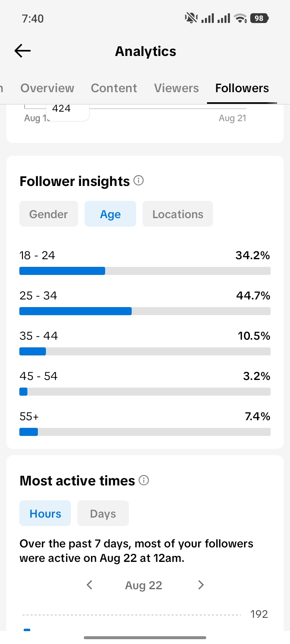Image resolution: width=290 pixels, height=644 pixels.
Task: Tap the 18 - 24 age bar
Action: (x=145, y=271)
